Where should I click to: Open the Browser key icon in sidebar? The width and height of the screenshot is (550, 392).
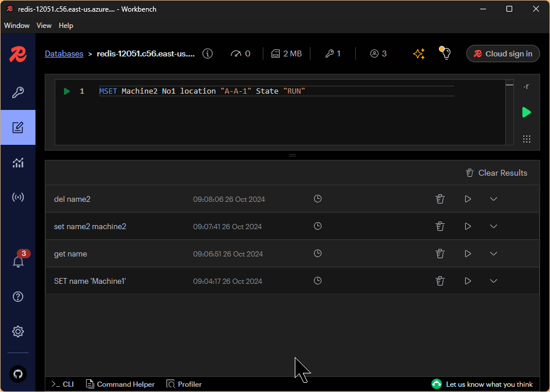click(x=18, y=92)
